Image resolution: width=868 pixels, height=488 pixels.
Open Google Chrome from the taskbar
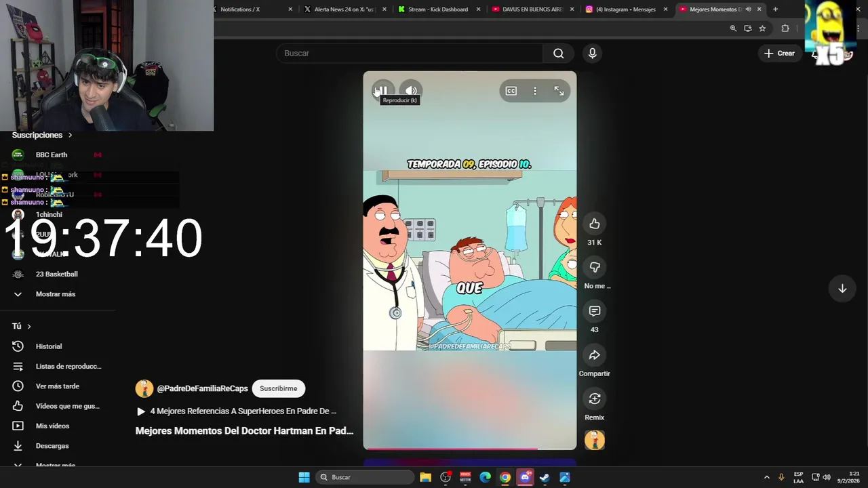[505, 477]
